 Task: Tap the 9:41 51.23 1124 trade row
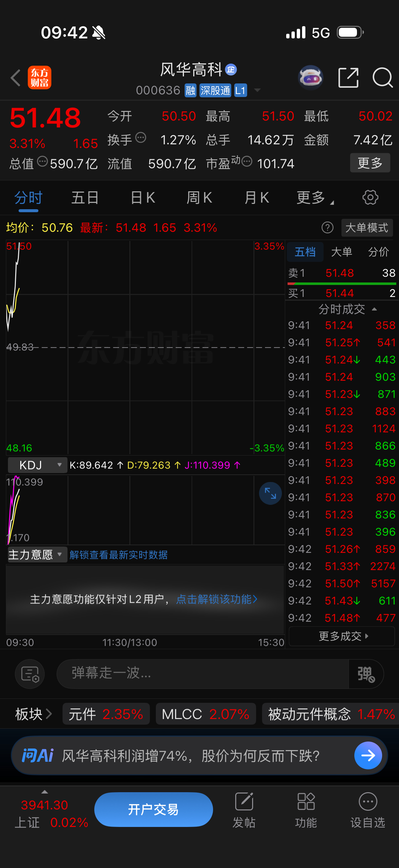(342, 429)
